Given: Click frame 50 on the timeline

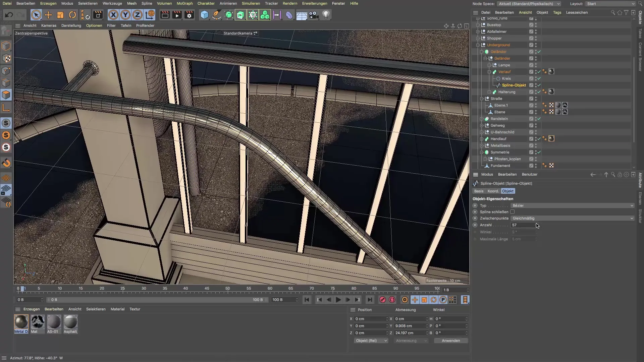Looking at the screenshot, I should [x=228, y=289].
